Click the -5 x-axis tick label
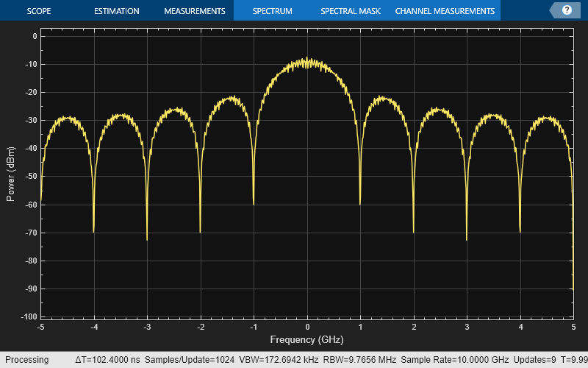This screenshot has height=368, width=588. [41, 327]
